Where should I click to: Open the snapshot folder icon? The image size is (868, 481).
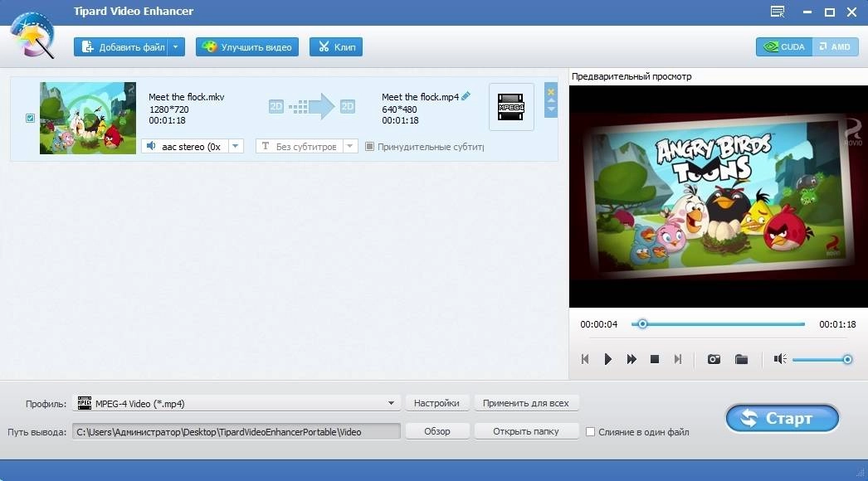pyautogui.click(x=741, y=359)
